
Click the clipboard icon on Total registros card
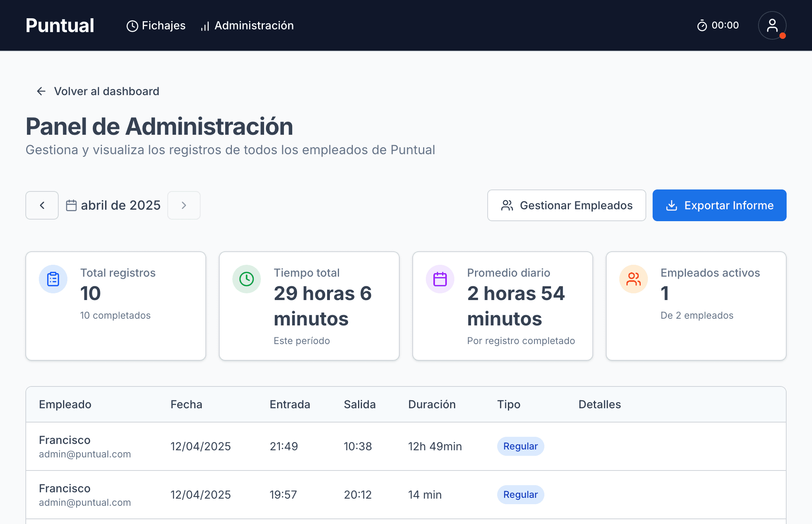click(x=53, y=279)
